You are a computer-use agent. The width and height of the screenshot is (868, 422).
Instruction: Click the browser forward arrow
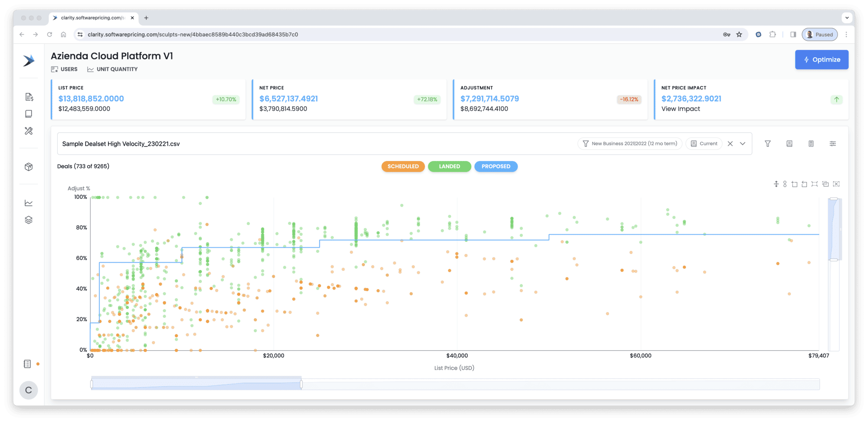pos(36,34)
